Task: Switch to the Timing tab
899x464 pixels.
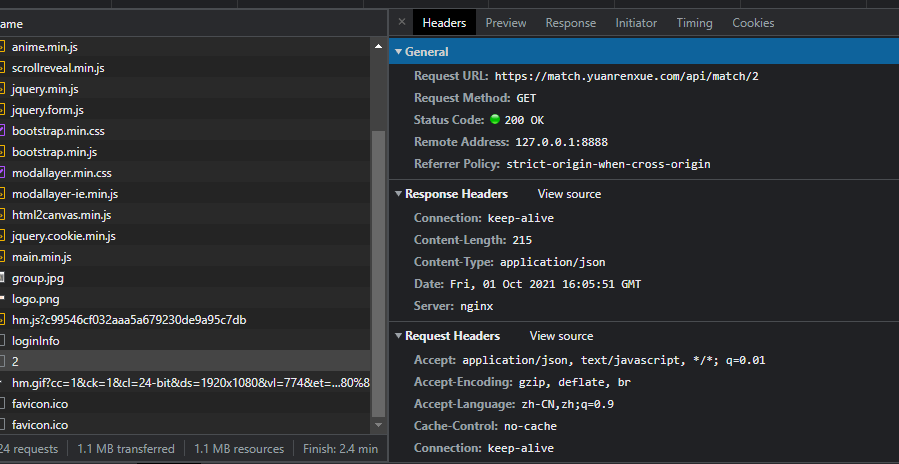Action: pos(694,23)
